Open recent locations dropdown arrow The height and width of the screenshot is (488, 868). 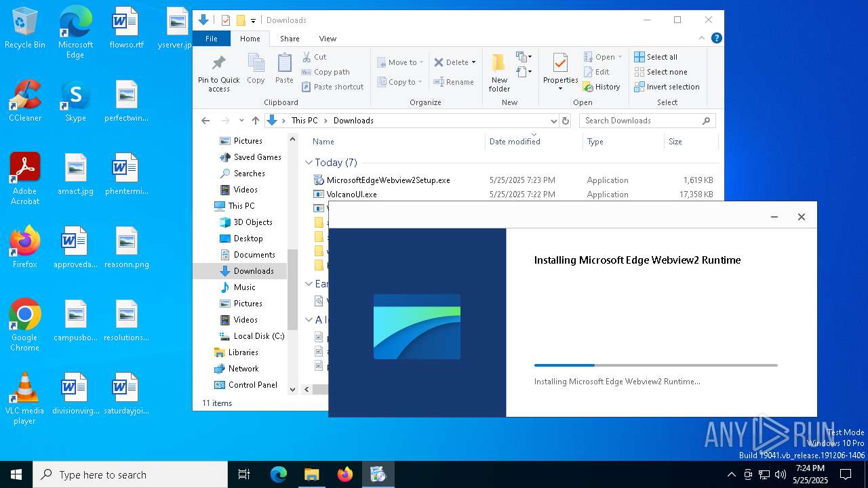coord(241,121)
